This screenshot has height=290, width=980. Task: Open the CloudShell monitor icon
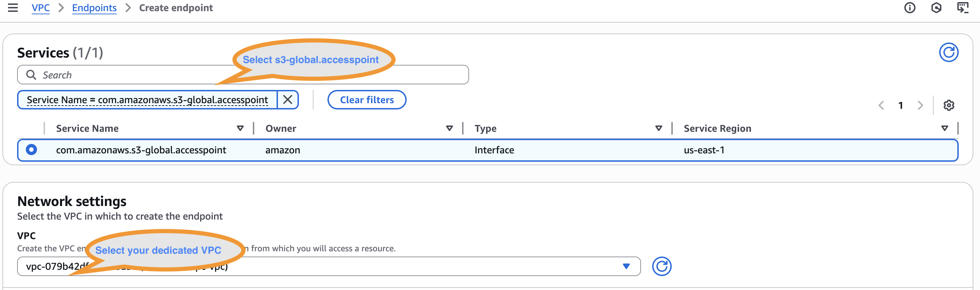963,8
